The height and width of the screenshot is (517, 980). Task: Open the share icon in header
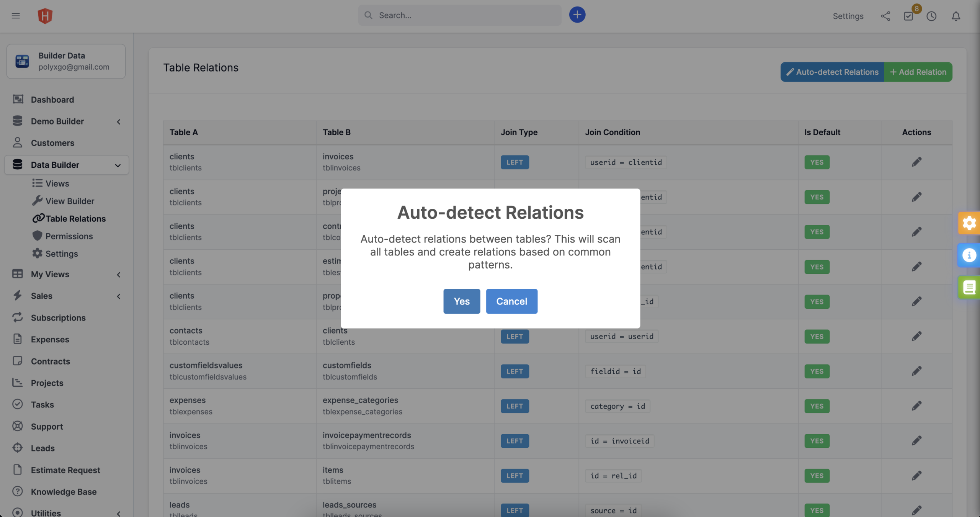coord(885,16)
